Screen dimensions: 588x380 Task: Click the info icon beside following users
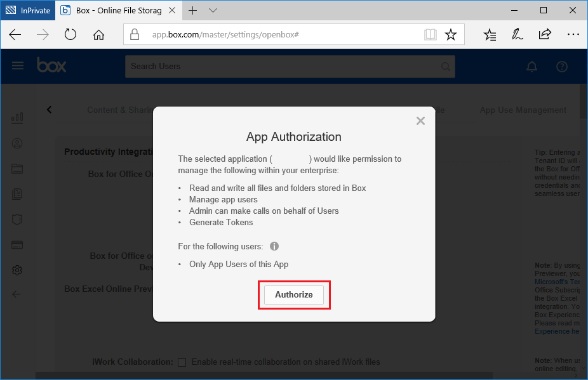pos(274,246)
